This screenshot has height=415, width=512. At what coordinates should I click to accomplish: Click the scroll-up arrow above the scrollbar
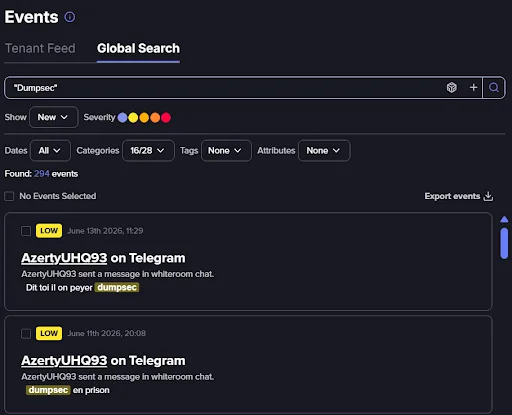(504, 219)
